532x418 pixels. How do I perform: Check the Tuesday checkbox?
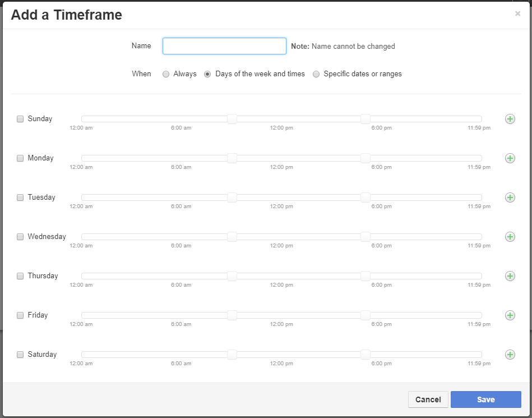[x=20, y=197]
